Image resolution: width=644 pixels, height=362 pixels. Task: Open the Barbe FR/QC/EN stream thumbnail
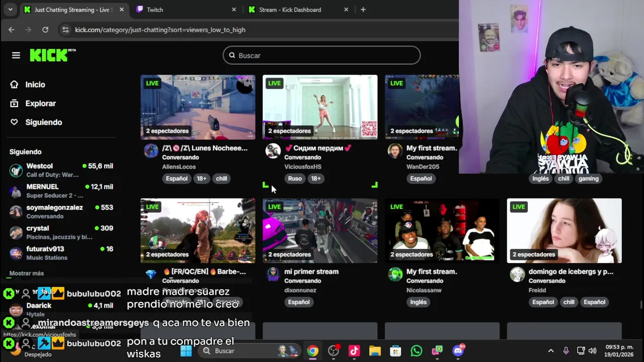click(198, 230)
